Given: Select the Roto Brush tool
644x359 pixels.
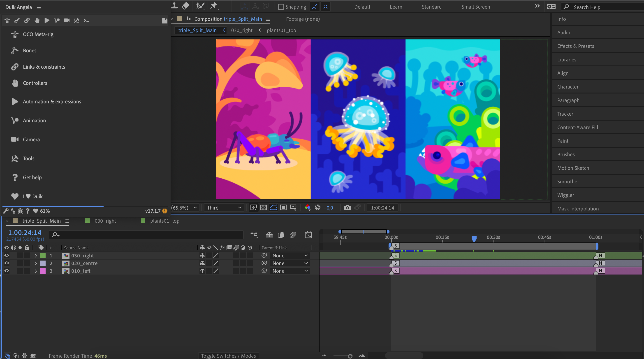Looking at the screenshot, I should coord(200,6).
